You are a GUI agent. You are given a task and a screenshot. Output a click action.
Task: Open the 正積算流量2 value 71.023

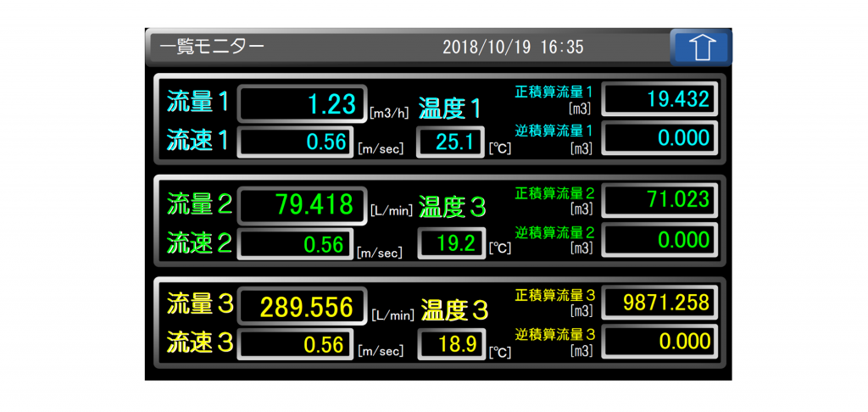[659, 200]
